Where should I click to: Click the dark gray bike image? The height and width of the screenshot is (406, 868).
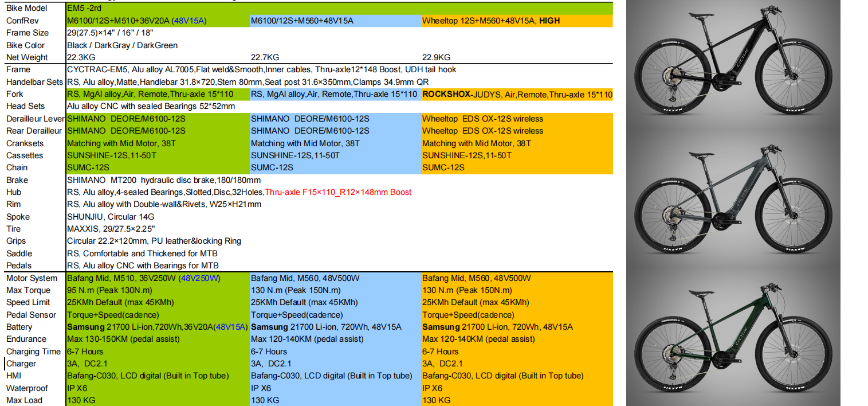coord(733,204)
